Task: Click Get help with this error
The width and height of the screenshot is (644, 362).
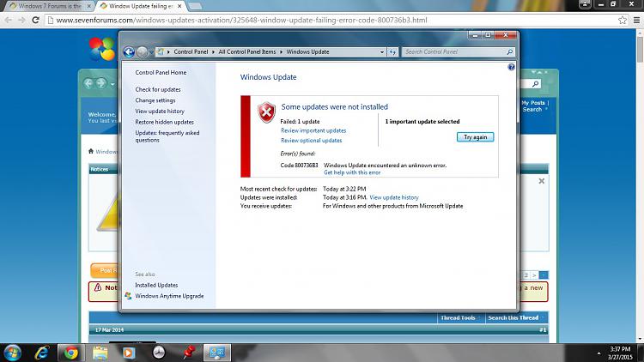Action: 352,172
